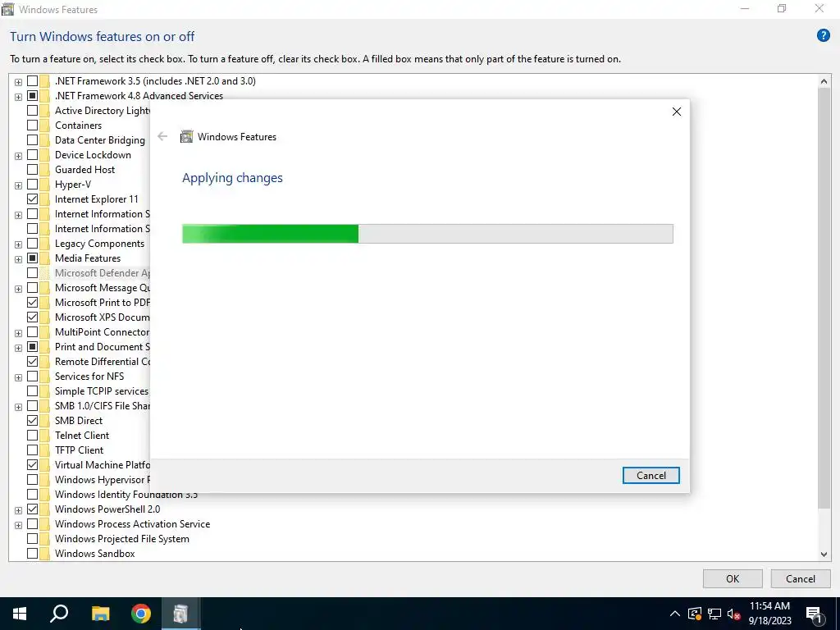The height and width of the screenshot is (630, 840).
Task: Click the Windows Features icon in the dialog header
Action: 186,137
